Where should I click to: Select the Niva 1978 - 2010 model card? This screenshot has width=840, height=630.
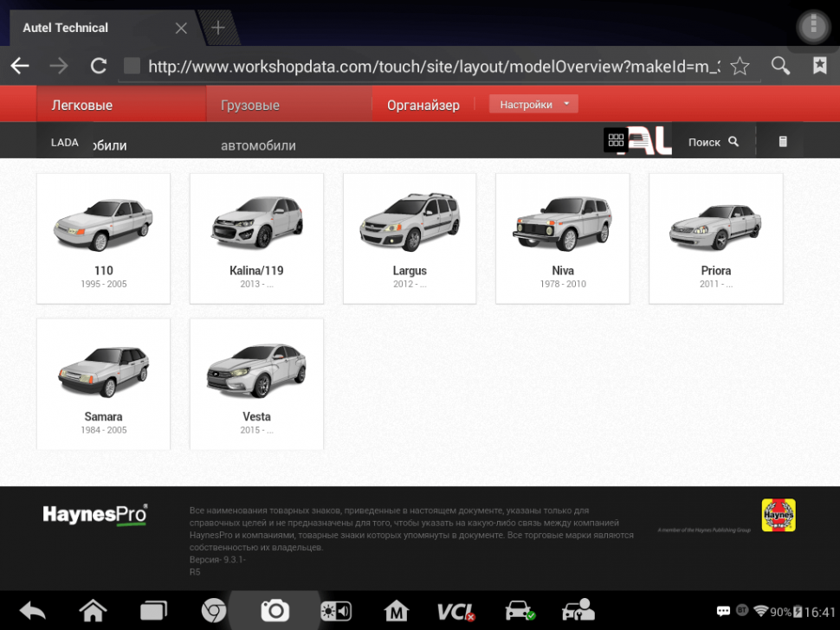click(562, 239)
